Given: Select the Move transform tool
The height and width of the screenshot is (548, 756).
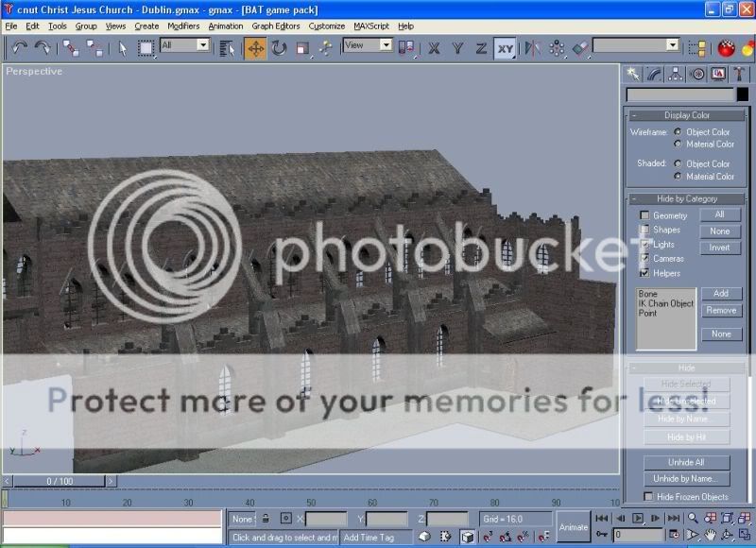Looking at the screenshot, I should pyautogui.click(x=256, y=47).
